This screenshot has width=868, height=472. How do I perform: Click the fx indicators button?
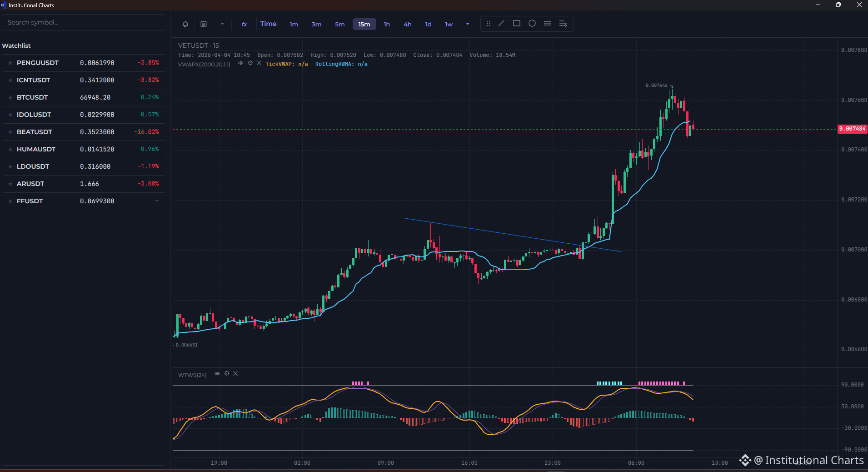(244, 24)
